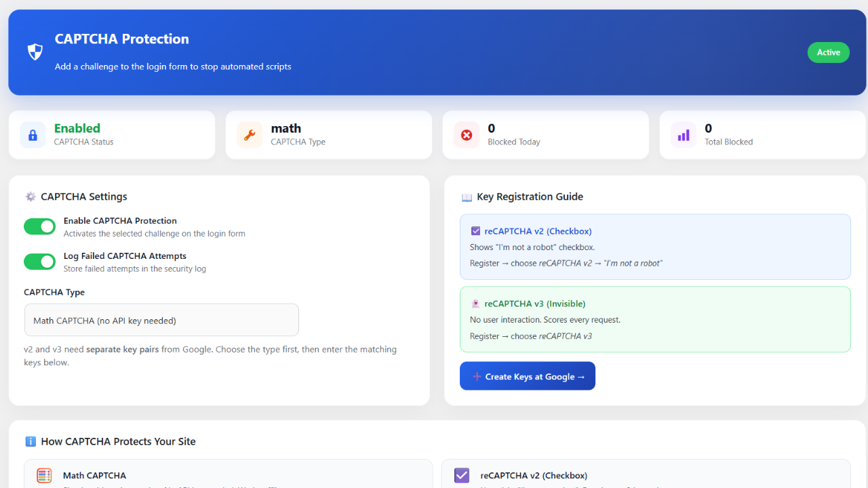Click the purple check icon on the bottom reCAPTCHA v2 card
The image size is (868, 488).
tap(462, 476)
